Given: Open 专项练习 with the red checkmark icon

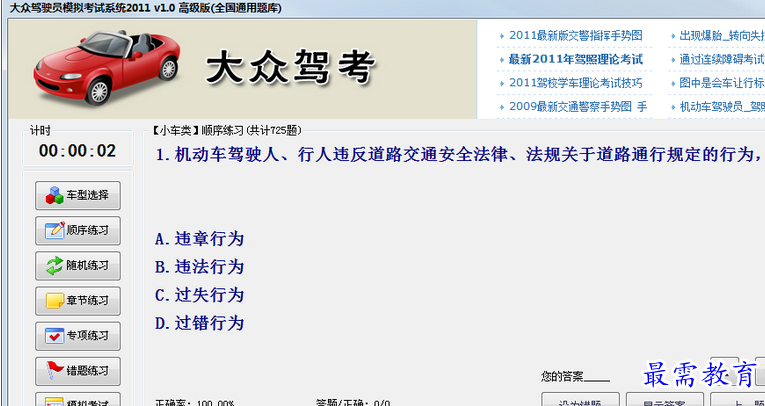Looking at the screenshot, I should click(x=78, y=336).
